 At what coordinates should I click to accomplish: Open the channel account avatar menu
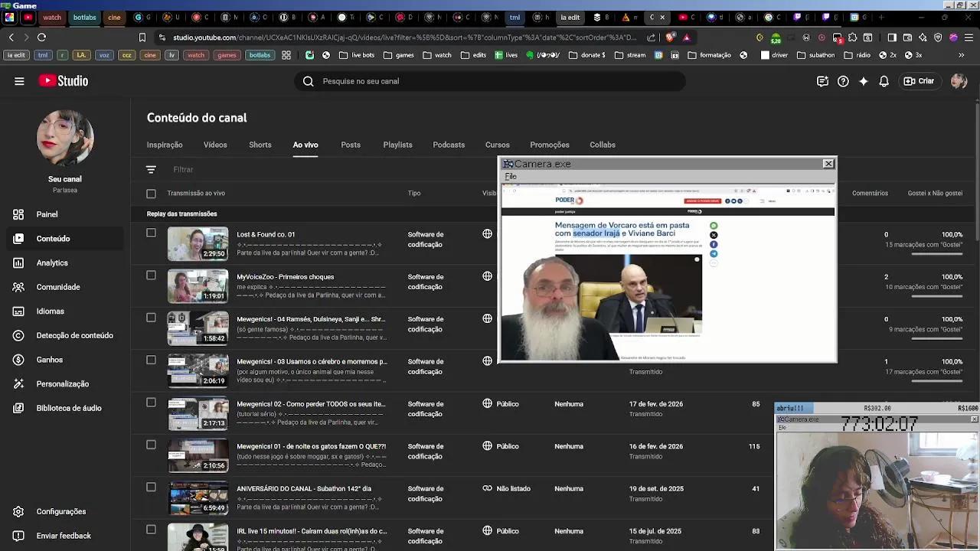point(959,81)
